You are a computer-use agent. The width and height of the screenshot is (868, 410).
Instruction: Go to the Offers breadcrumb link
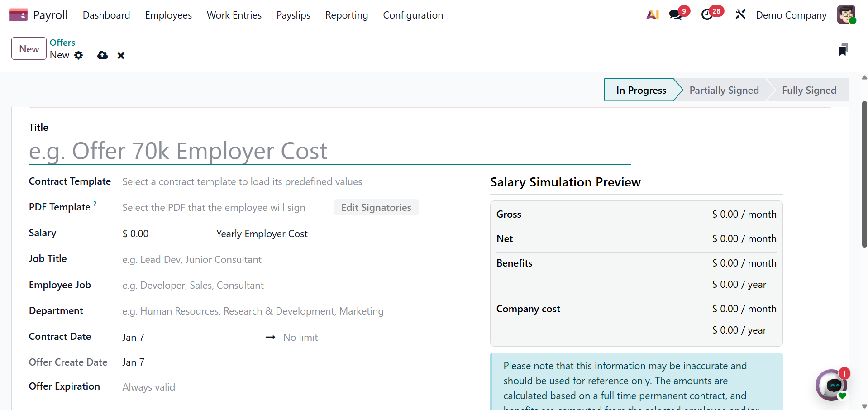coord(62,43)
